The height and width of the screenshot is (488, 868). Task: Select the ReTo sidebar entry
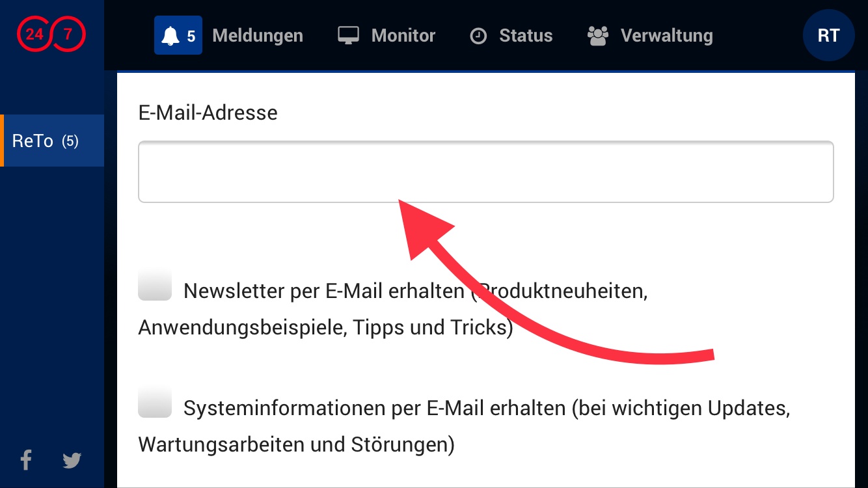[x=33, y=141]
